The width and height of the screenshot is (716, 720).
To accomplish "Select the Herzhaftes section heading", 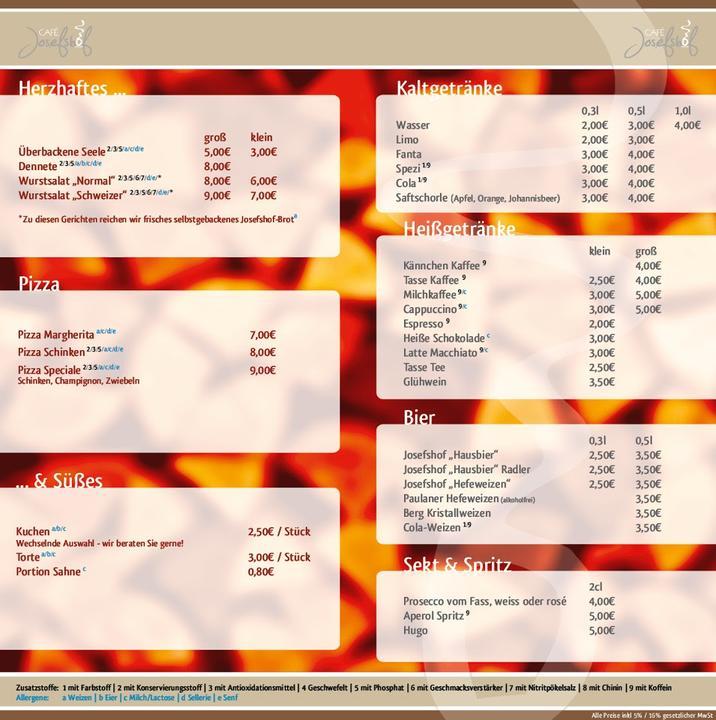I will point(71,89).
